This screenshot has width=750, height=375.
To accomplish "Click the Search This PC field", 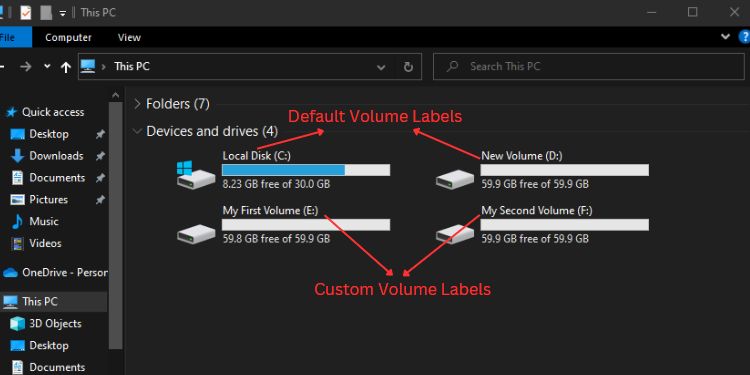I will [589, 66].
